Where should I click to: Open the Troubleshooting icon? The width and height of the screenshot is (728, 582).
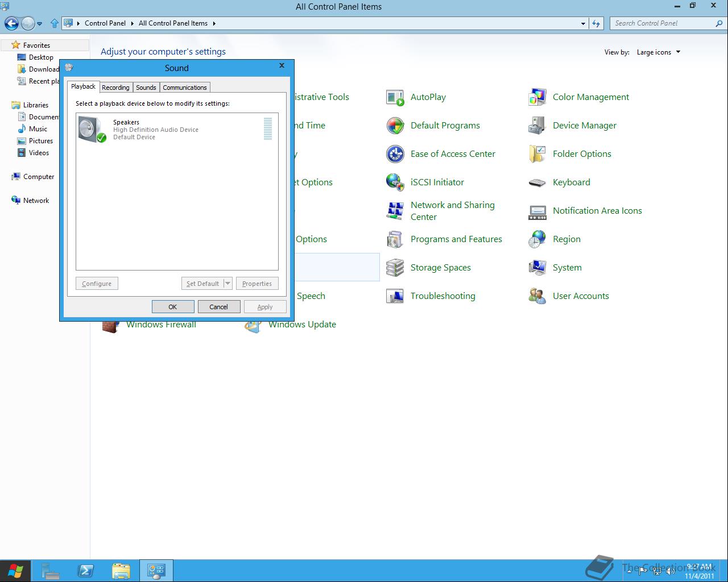pos(395,296)
